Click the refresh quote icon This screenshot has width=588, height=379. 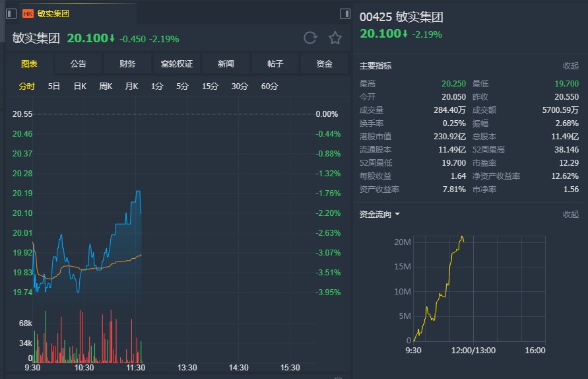point(310,38)
